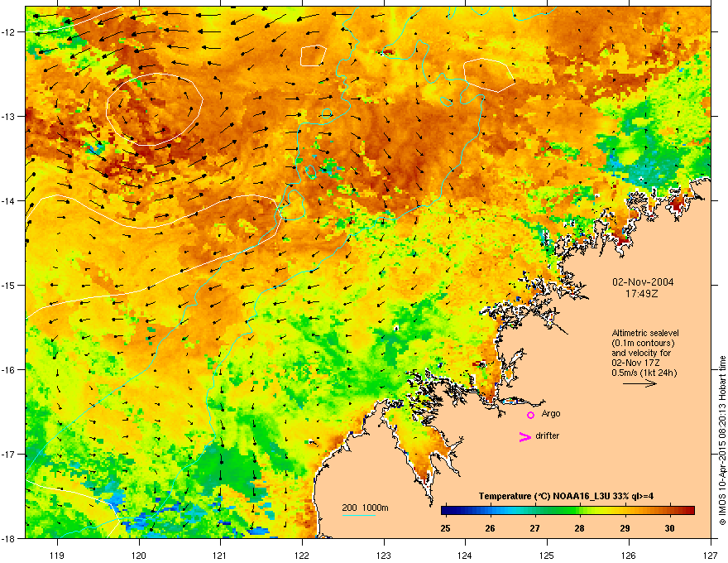Click the longitude axis label '126'
Image resolution: width=728 pixels, height=563 pixels.
tap(629, 555)
